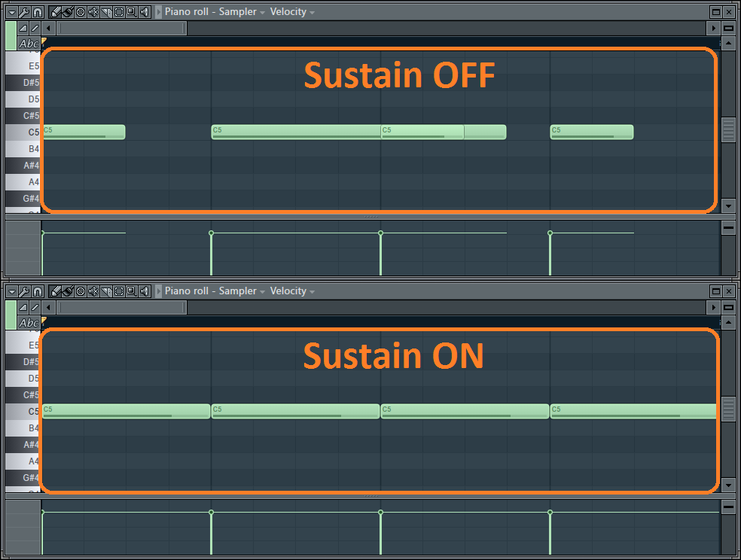
Task: Open the piano roll main menu arrow, top window
Action: [11, 12]
